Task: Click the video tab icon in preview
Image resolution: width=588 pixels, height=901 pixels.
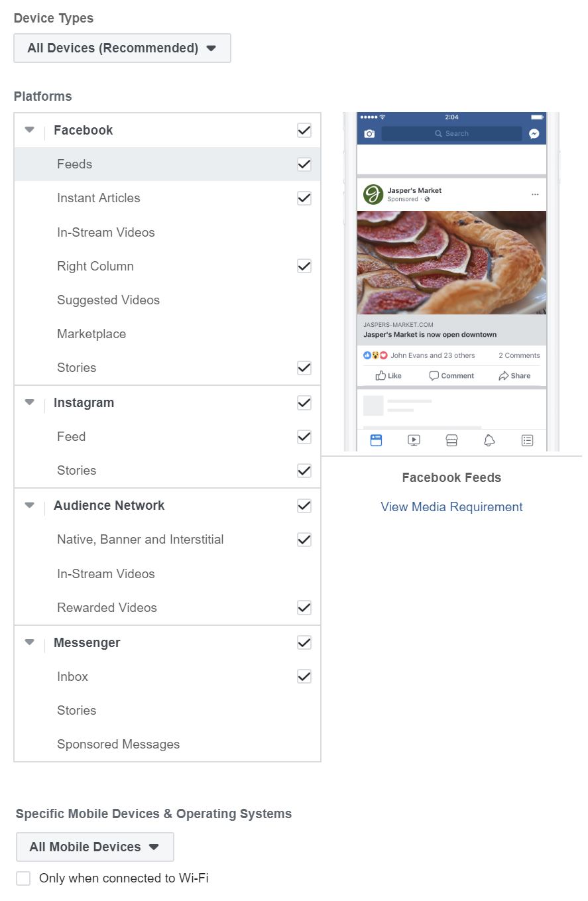Action: click(x=414, y=440)
